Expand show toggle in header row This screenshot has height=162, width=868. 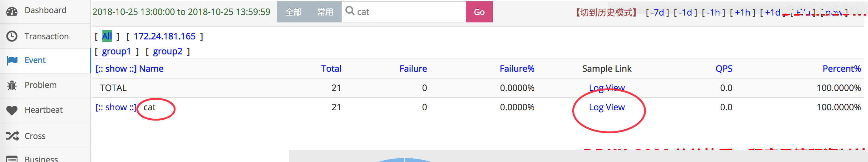pyautogui.click(x=116, y=69)
